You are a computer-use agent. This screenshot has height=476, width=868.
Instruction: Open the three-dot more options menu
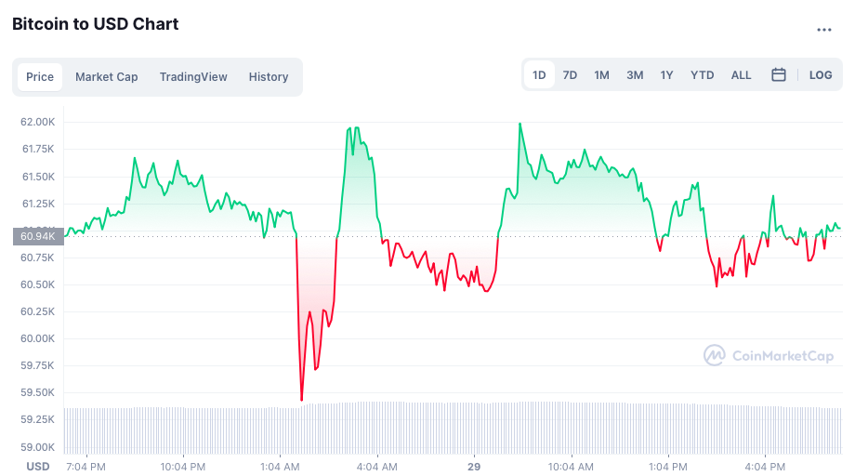pos(823,30)
